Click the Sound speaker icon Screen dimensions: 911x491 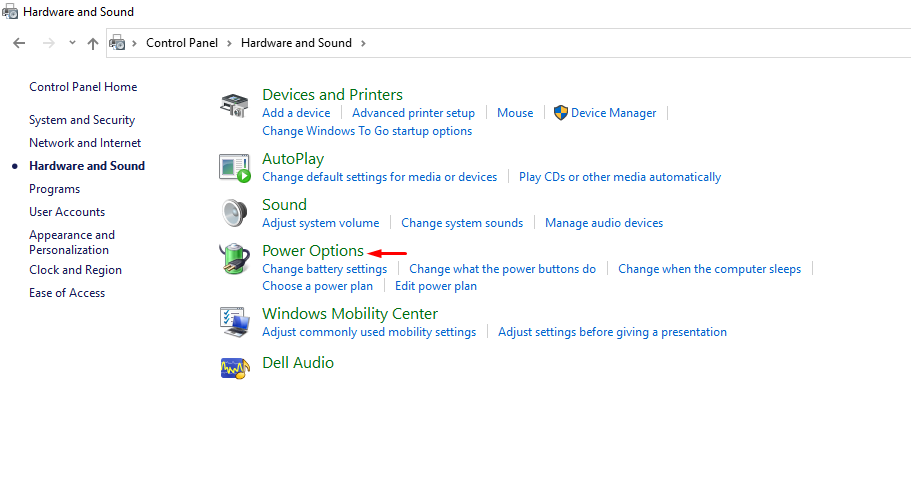(234, 213)
